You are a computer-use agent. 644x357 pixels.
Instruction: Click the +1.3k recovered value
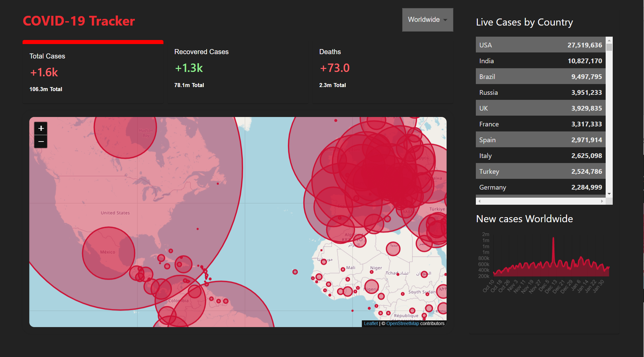[189, 68]
